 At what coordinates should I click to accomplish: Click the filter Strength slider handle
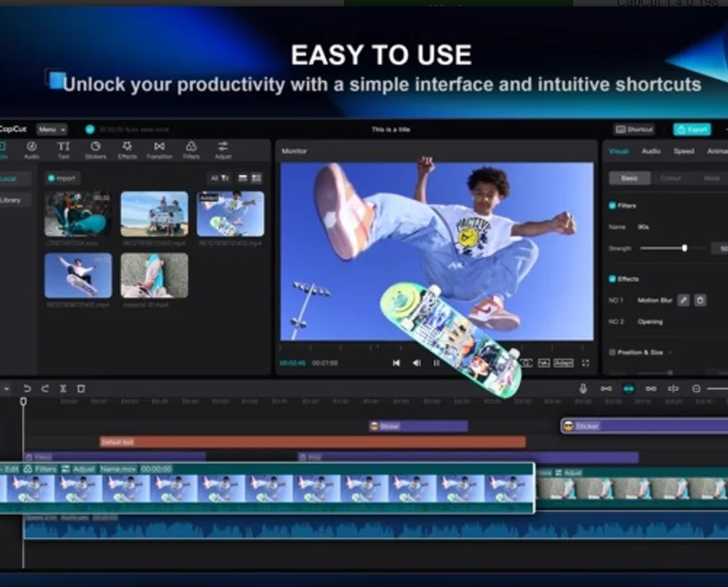click(x=685, y=249)
